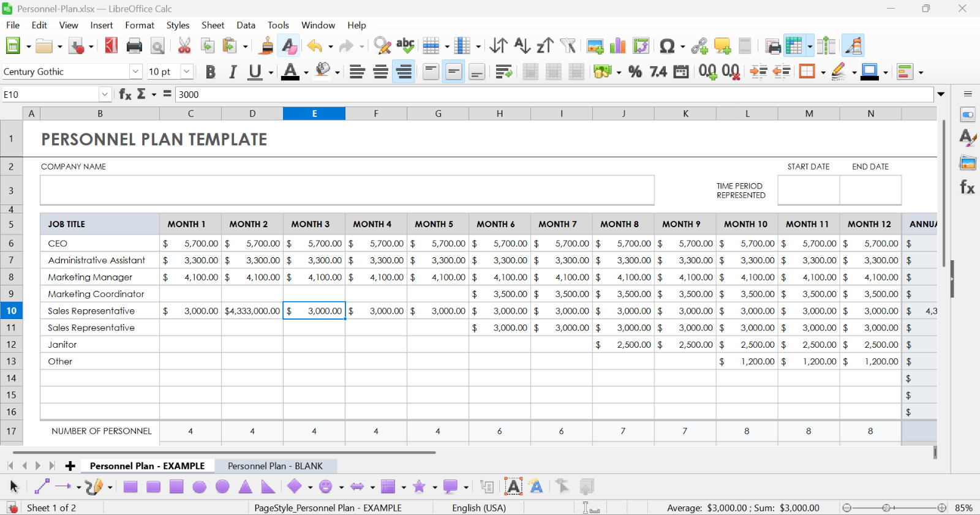Click the Copy icon

click(208, 46)
